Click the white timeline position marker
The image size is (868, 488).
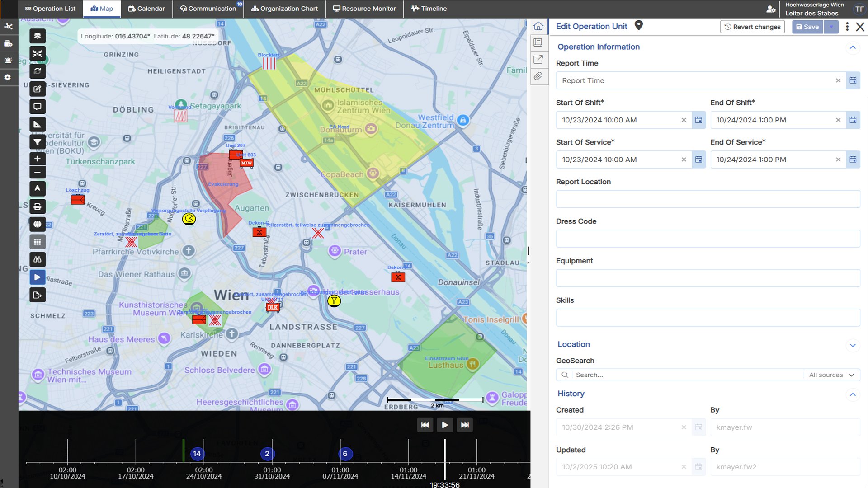[445, 459]
